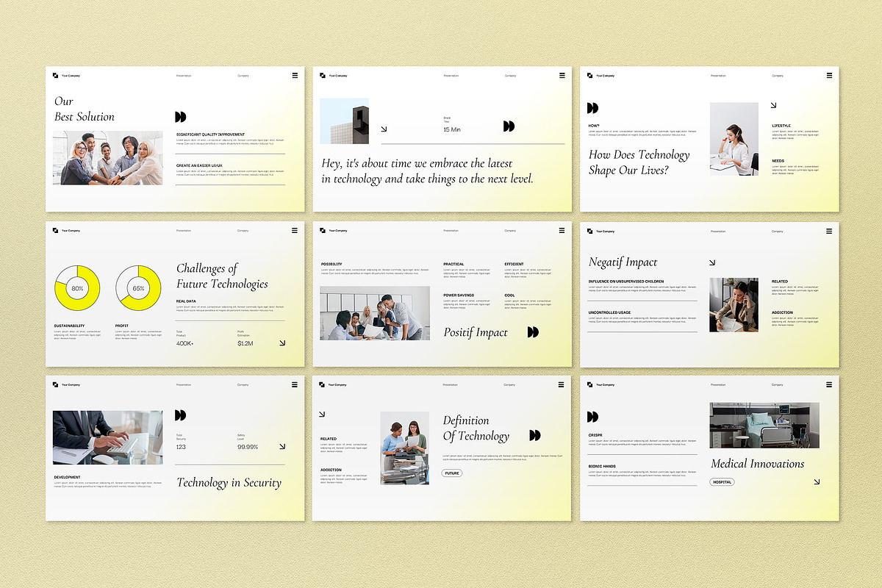Click 'BIONIC HANDS' subheading
The width and height of the screenshot is (882, 588).
(x=601, y=466)
